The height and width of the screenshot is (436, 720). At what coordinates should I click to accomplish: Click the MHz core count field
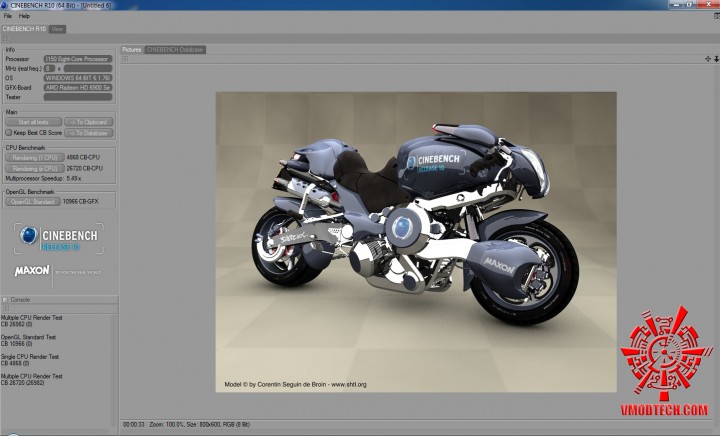[x=49, y=68]
